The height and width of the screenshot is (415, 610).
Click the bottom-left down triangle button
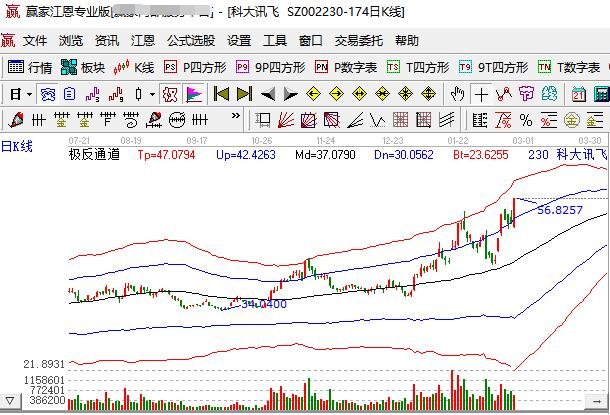(10, 400)
